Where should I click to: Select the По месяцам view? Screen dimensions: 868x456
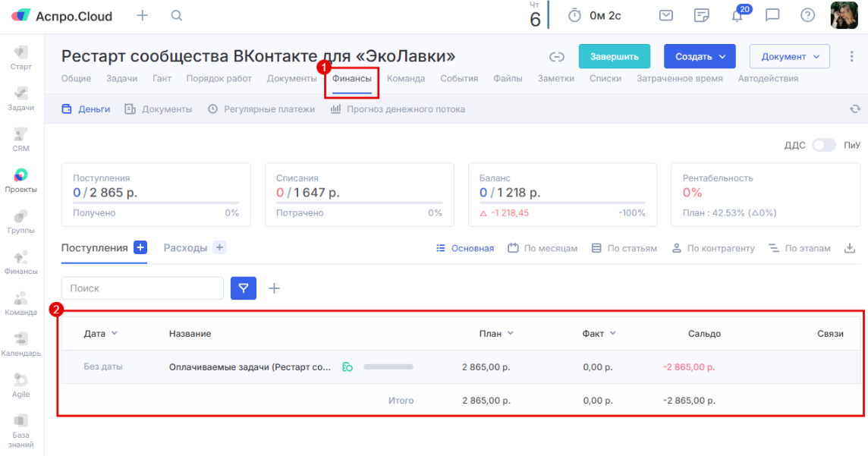(x=542, y=248)
